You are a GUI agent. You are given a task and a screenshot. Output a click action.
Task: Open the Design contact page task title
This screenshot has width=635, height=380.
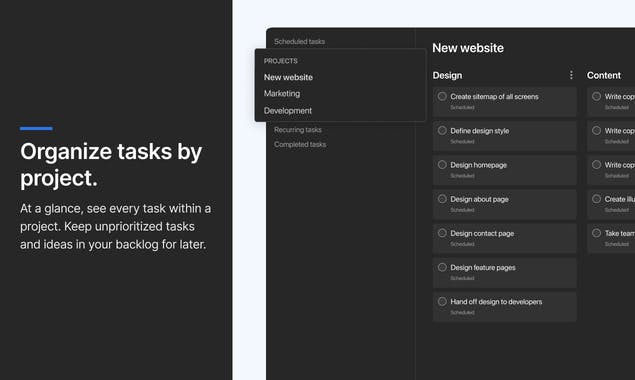(482, 233)
